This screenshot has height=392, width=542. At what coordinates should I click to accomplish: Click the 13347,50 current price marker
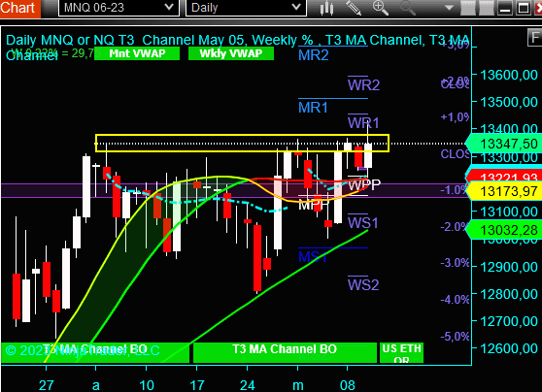pos(505,144)
